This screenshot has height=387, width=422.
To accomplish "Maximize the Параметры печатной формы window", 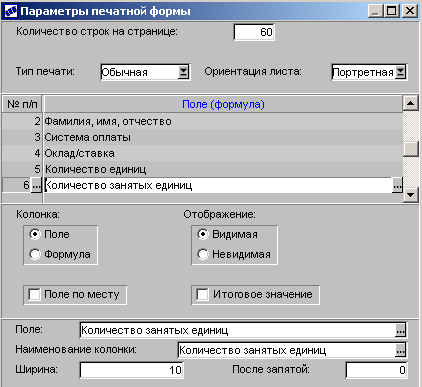I will click(391, 11).
